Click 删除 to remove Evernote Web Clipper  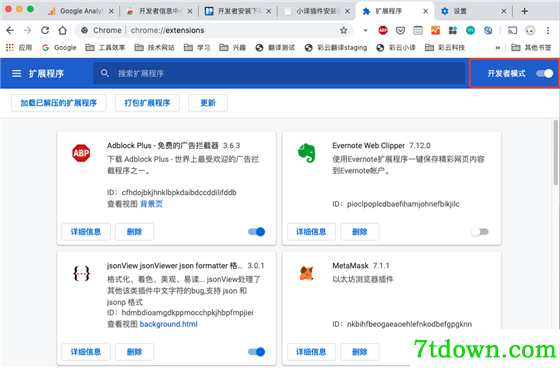360,232
